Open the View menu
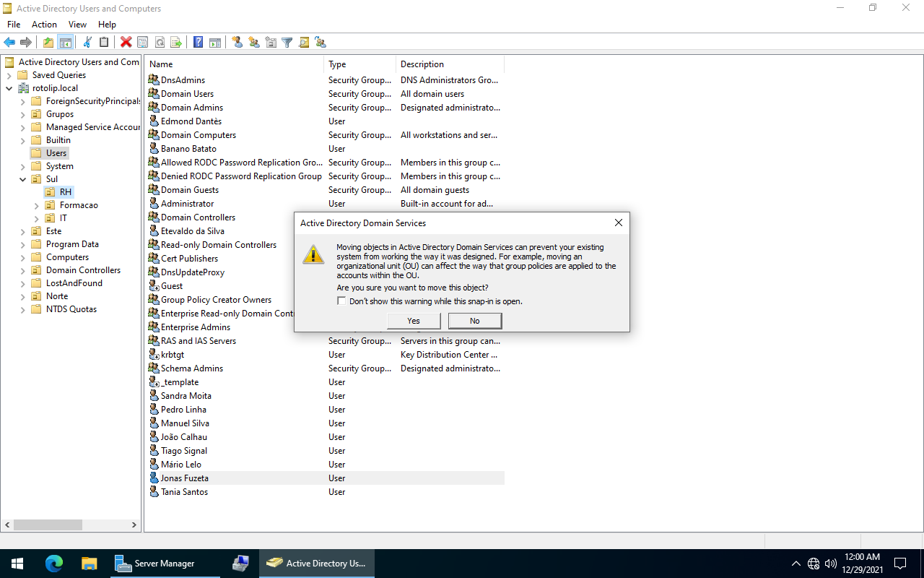Screen dimensions: 924x578 [77, 25]
